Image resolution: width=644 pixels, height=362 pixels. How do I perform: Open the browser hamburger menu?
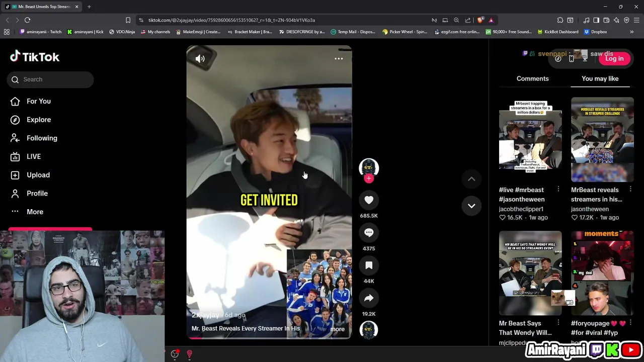[636, 20]
